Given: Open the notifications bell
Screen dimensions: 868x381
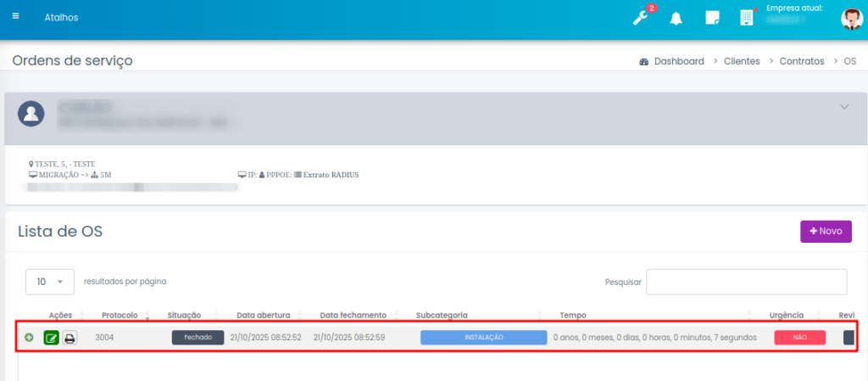Looking at the screenshot, I should (x=676, y=19).
